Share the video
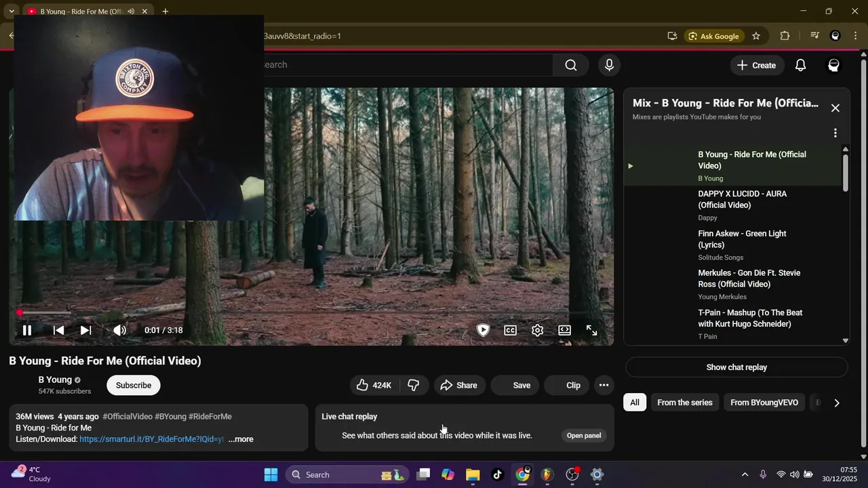Image resolution: width=868 pixels, height=488 pixels. pyautogui.click(x=459, y=385)
